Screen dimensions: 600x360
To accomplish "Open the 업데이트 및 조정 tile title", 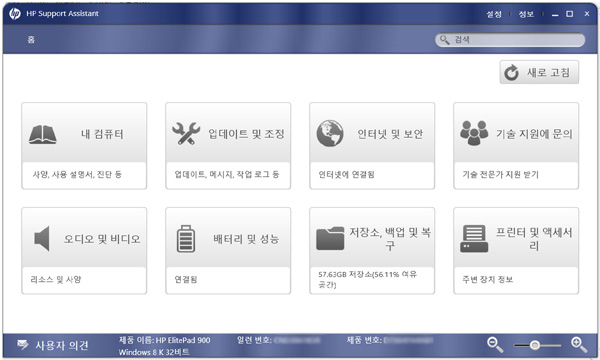I will (246, 134).
